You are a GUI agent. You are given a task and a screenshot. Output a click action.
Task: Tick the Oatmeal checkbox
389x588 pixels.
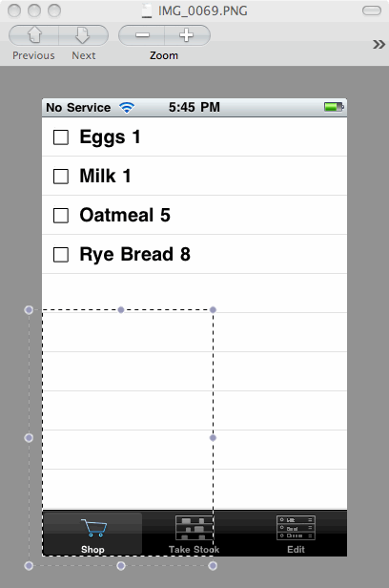pos(61,216)
